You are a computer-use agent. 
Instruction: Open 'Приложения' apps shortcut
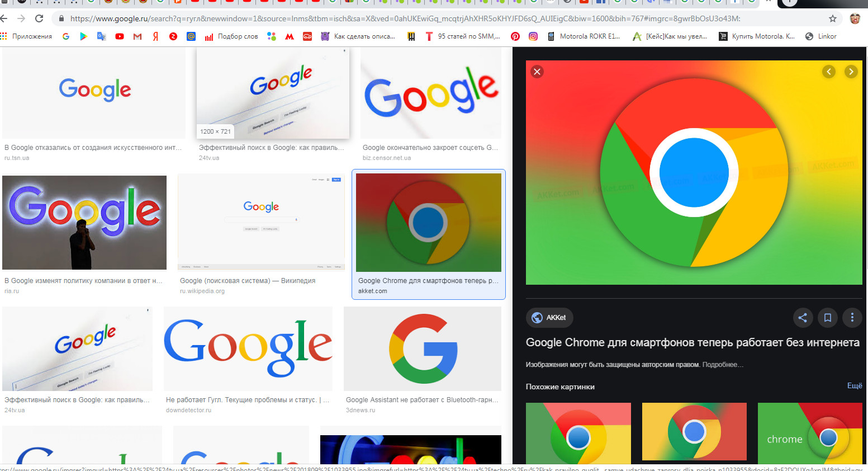coord(26,36)
